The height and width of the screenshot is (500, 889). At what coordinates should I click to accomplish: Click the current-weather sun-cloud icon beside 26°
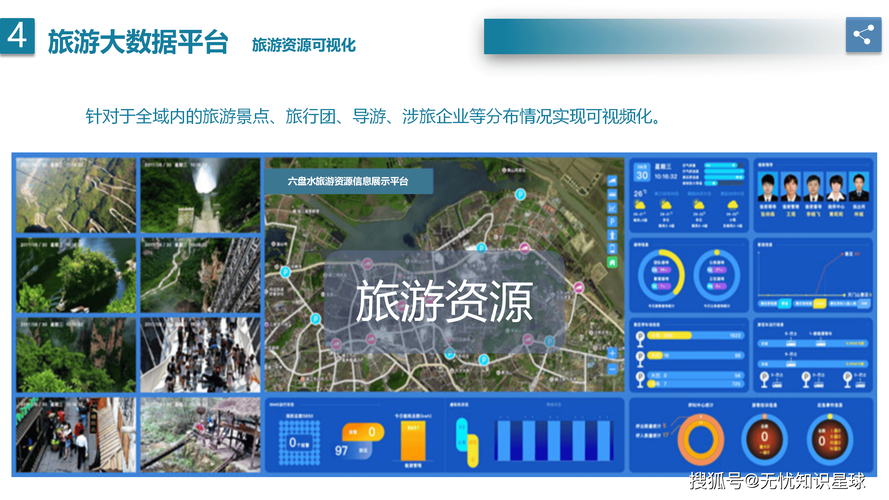640,205
